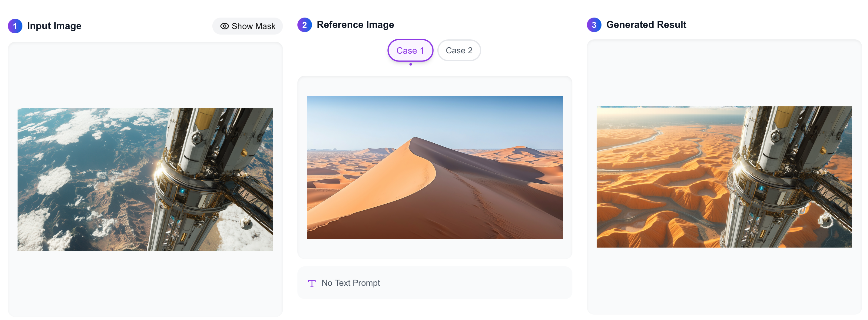
Task: Click the dot indicator under Case 1
Action: point(410,65)
